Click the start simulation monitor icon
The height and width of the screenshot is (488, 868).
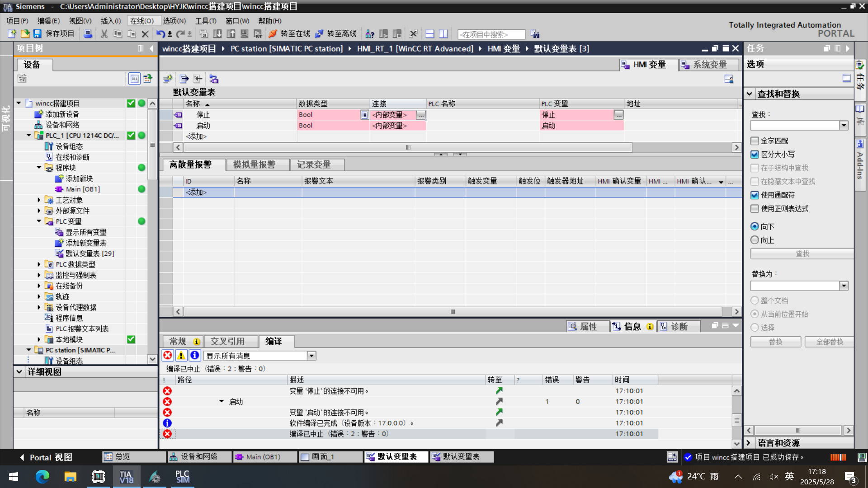[245, 34]
